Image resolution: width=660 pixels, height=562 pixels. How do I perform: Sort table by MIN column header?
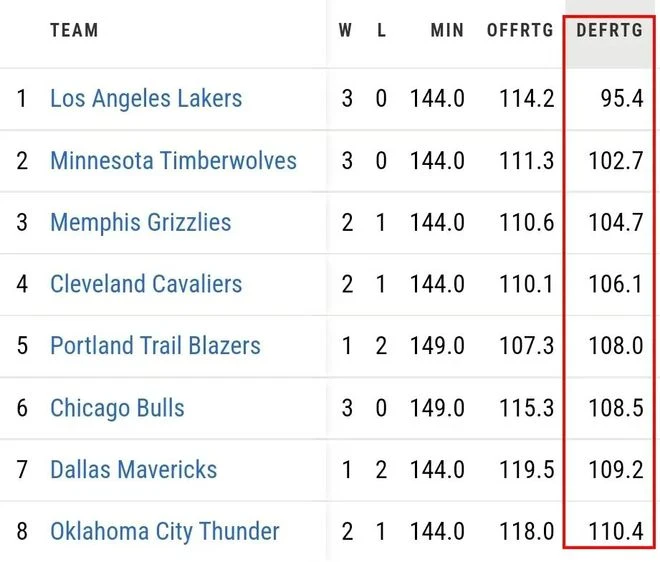click(x=447, y=30)
